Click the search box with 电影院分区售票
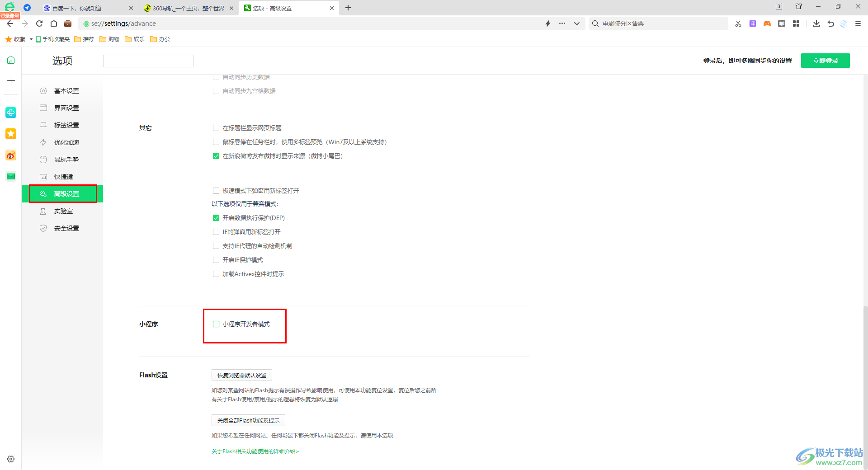The height and width of the screenshot is (470, 868). click(x=658, y=23)
